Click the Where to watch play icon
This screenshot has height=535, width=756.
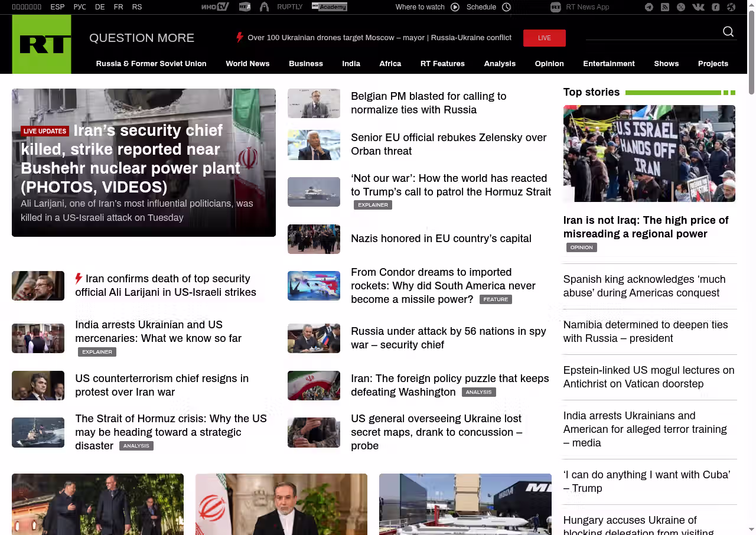pos(455,7)
